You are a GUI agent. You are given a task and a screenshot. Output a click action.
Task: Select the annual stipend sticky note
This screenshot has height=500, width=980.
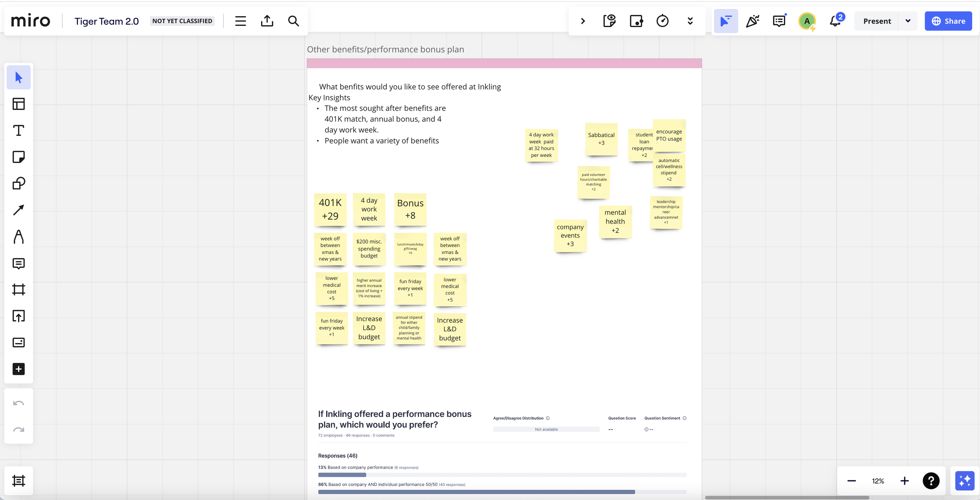coord(409,328)
